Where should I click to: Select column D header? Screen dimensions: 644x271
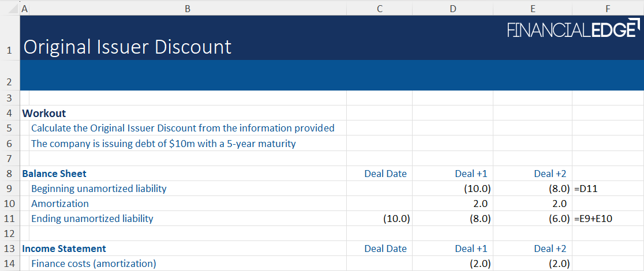[x=453, y=8]
